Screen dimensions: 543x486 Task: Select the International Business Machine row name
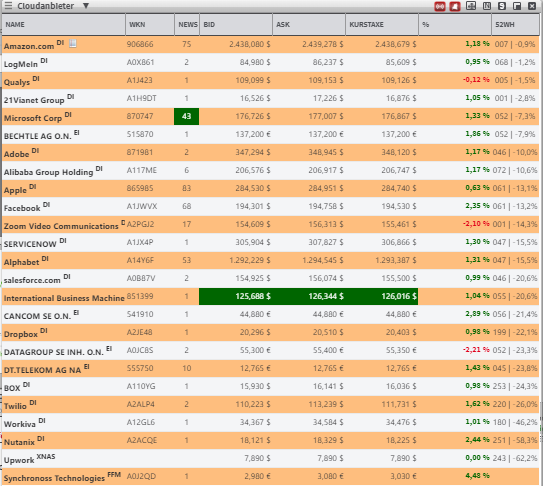64,298
